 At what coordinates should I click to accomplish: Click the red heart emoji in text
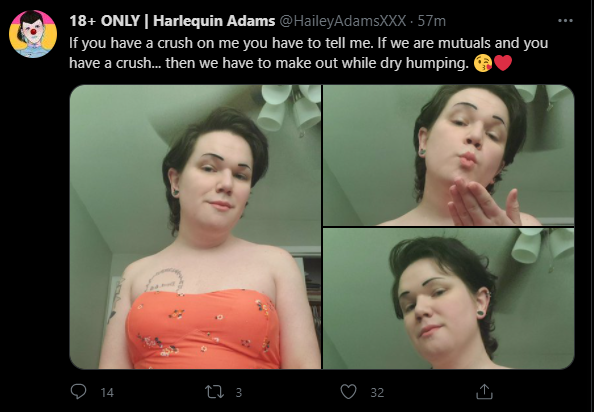tap(503, 63)
